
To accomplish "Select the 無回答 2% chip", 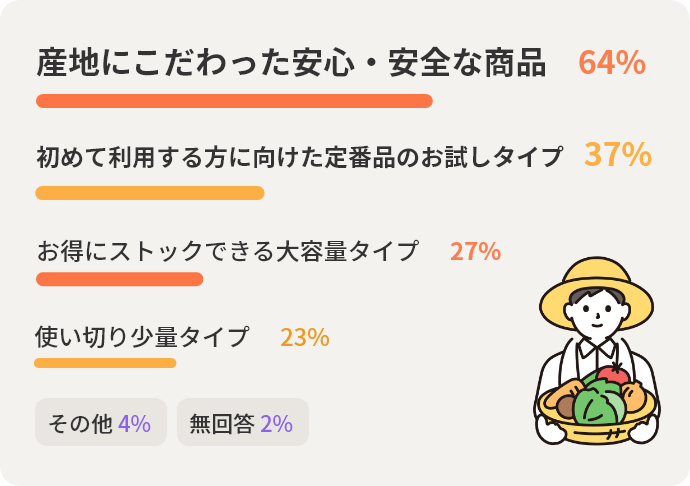I will tap(242, 423).
